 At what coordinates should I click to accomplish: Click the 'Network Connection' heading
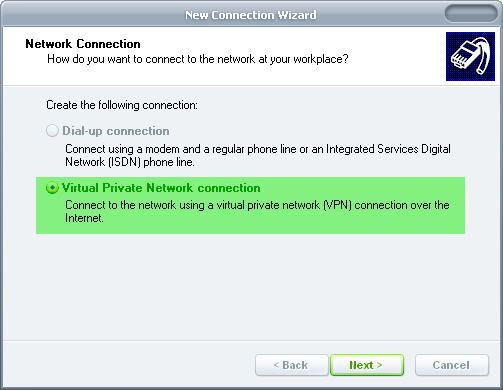83,44
